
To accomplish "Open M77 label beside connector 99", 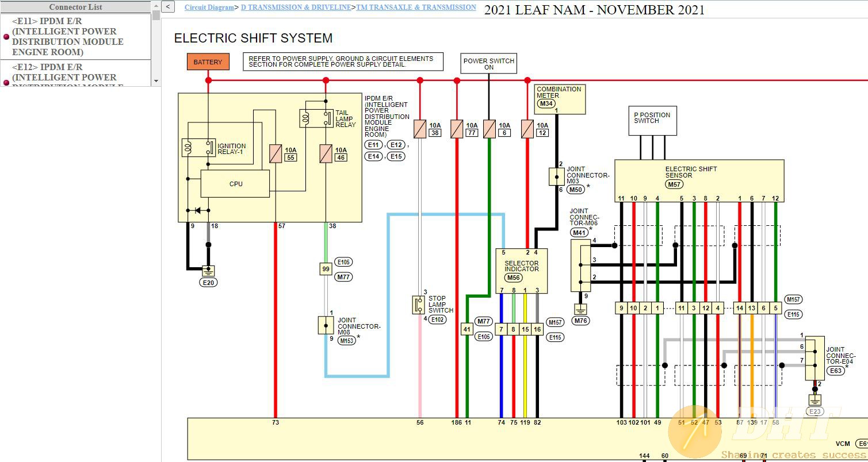I will (343, 277).
